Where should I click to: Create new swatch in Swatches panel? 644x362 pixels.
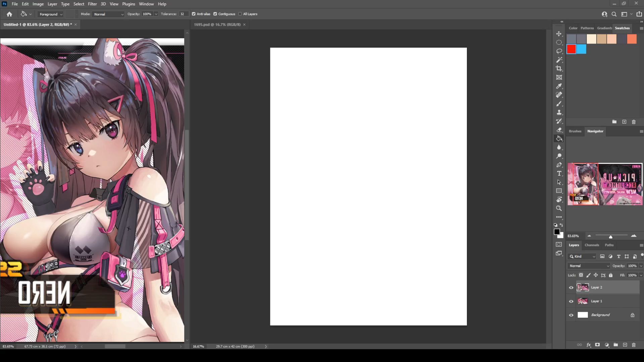coord(624,122)
